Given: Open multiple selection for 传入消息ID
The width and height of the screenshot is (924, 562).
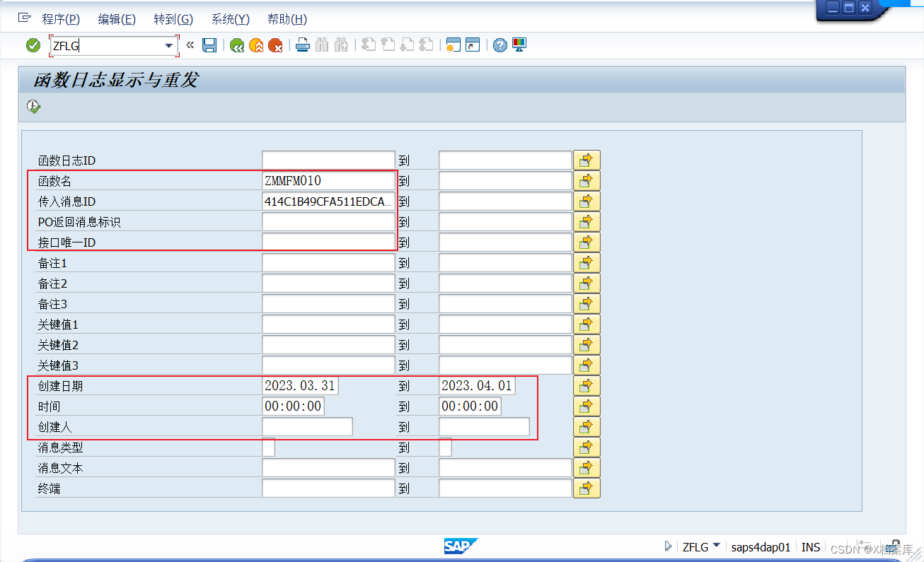Looking at the screenshot, I should coord(587,201).
